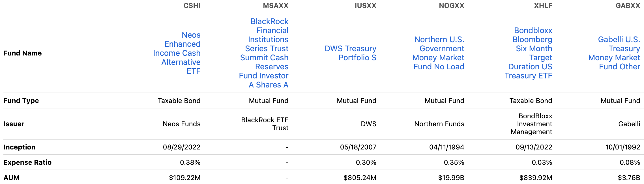Open the DWS Treasury Portfolio S link

click(x=351, y=53)
